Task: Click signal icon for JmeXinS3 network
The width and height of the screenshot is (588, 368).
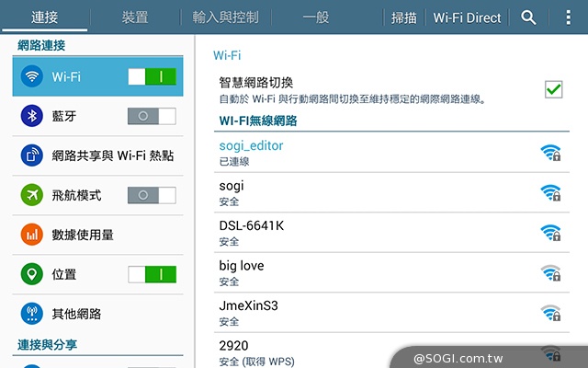Action: [551, 313]
